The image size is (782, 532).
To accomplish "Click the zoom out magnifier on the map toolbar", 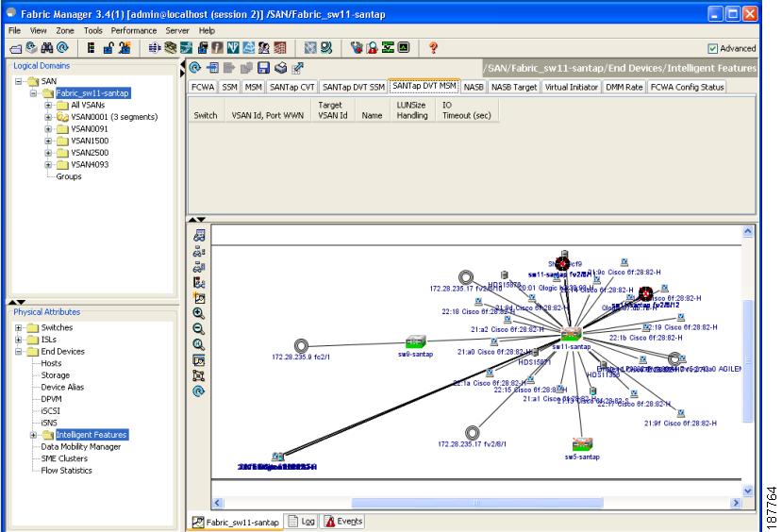I will pyautogui.click(x=198, y=329).
